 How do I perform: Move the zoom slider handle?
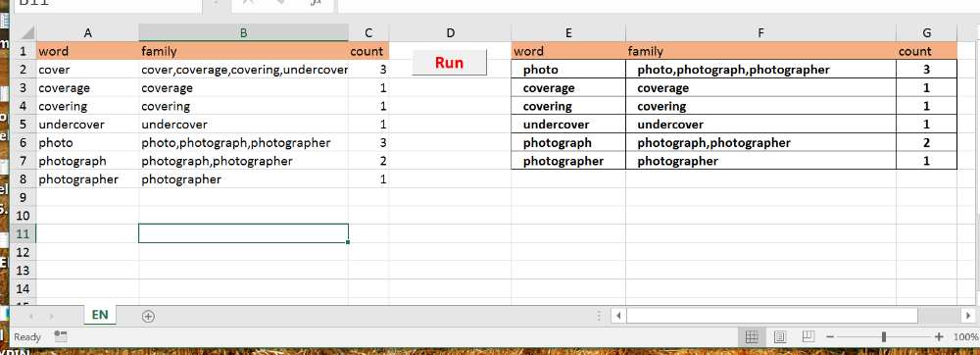click(884, 337)
